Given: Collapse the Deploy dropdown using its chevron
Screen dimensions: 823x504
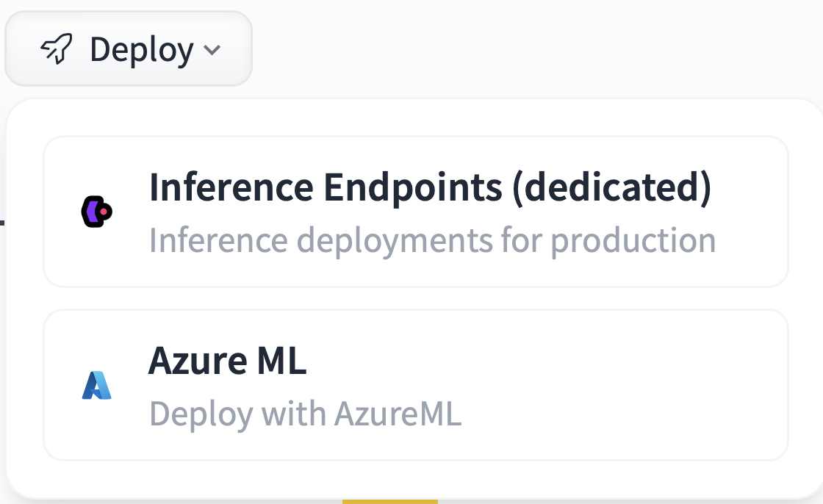Looking at the screenshot, I should click(x=212, y=51).
